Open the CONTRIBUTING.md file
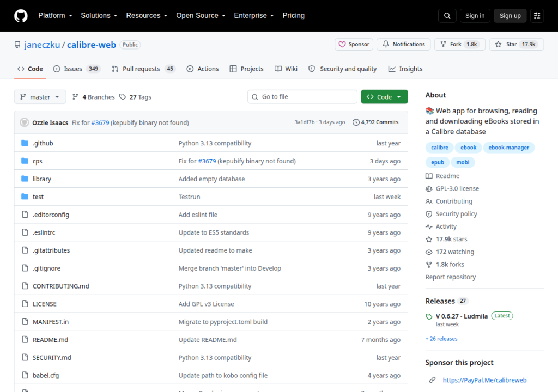Viewport: 558px width, 392px height. 61,286
